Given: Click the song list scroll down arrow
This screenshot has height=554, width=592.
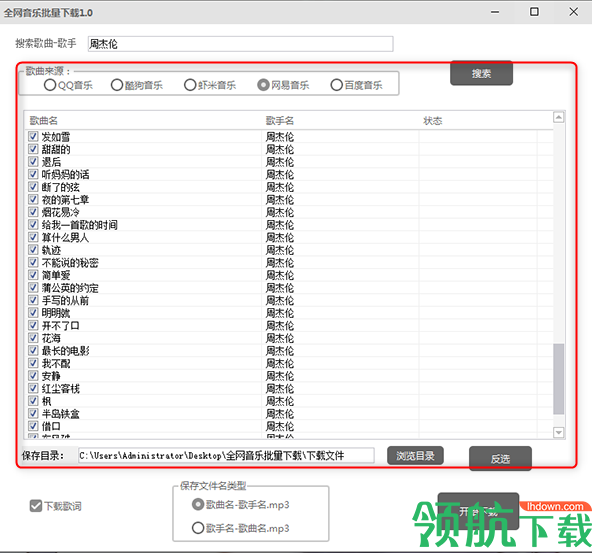Looking at the screenshot, I should tap(558, 432).
